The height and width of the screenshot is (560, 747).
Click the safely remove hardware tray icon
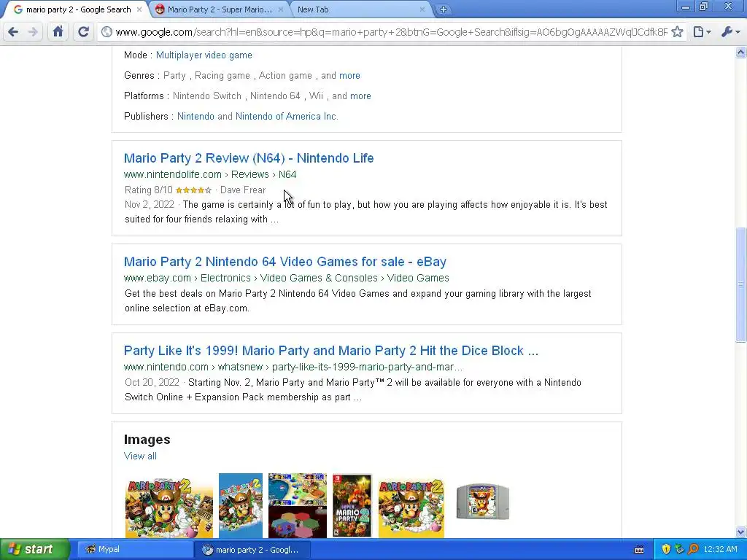(x=679, y=550)
